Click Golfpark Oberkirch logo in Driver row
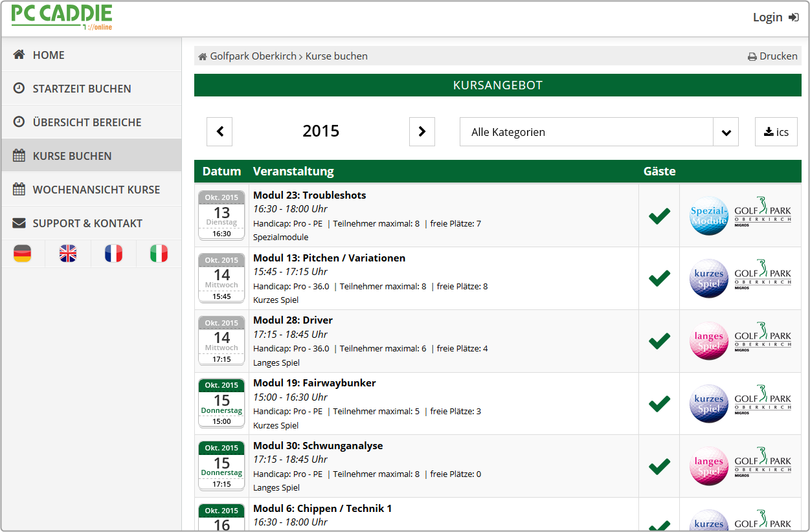Image resolution: width=810 pixels, height=532 pixels. pos(763,337)
